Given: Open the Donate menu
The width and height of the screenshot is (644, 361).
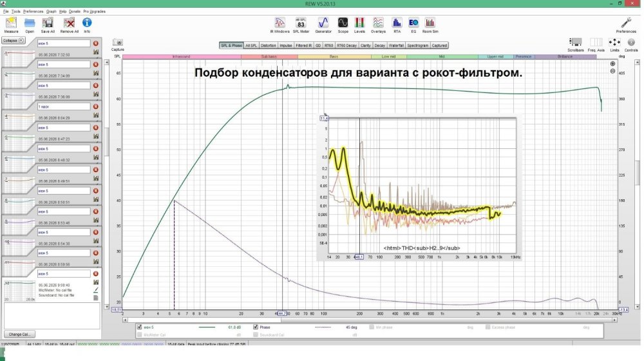Looking at the screenshot, I should [74, 12].
